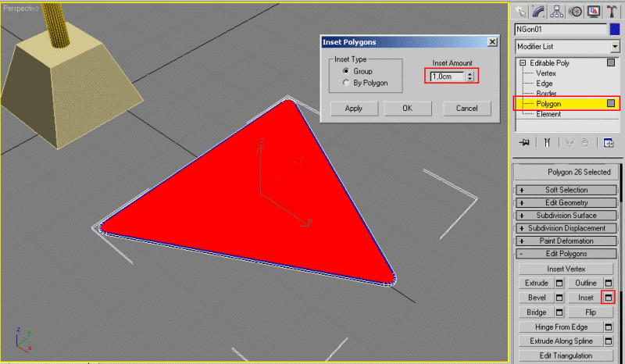Image resolution: width=625 pixels, height=364 pixels.
Task: Open the Bevel settings box icon
Action: coord(559,298)
